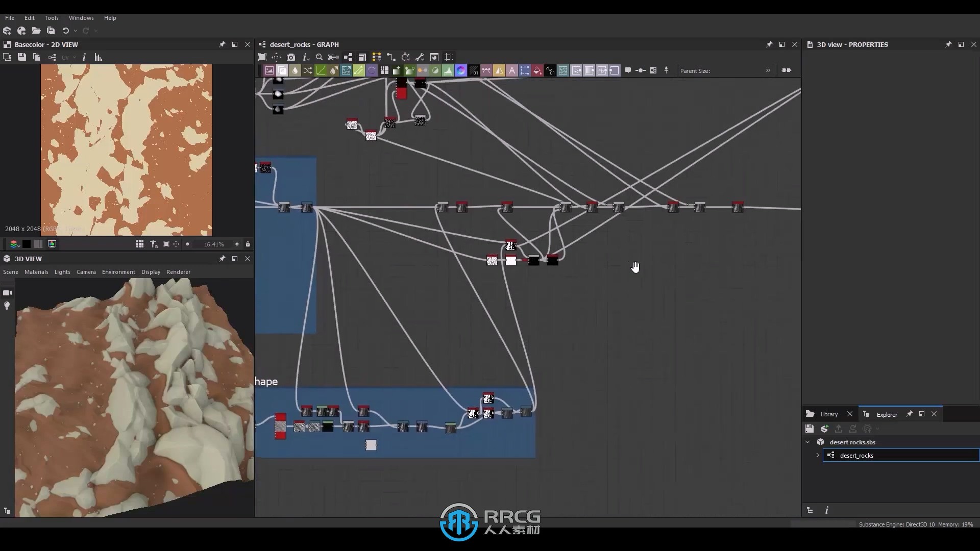Open the Scene menu in 3D View
Image resolution: width=980 pixels, height=551 pixels.
[11, 272]
